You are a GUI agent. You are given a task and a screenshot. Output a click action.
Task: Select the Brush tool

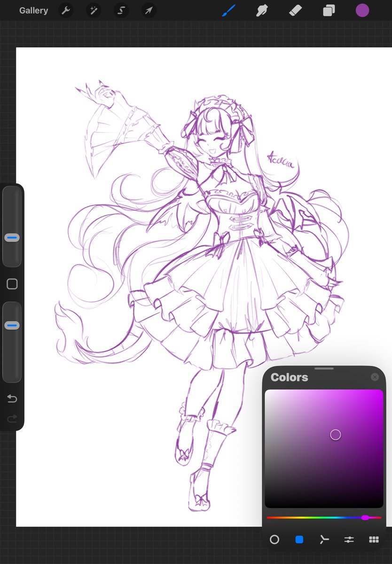pos(228,10)
